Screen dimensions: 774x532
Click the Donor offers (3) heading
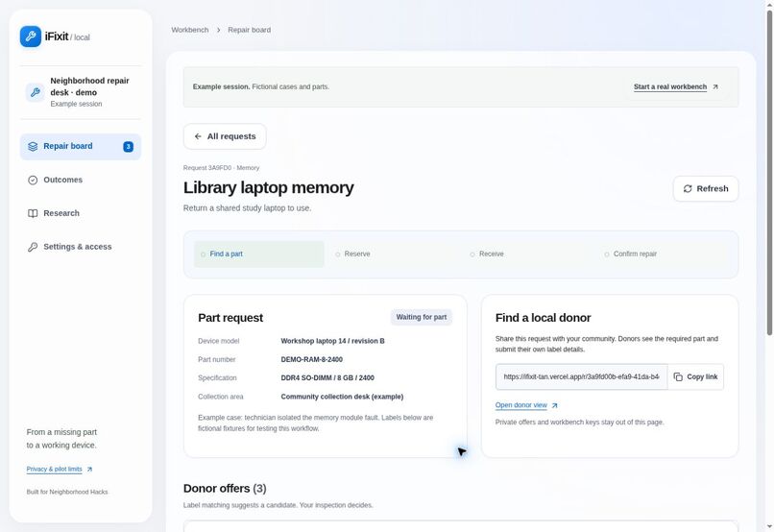(225, 489)
